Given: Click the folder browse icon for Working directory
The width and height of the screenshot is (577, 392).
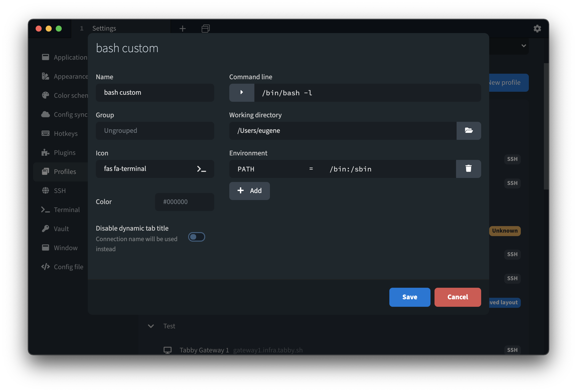Looking at the screenshot, I should [468, 131].
